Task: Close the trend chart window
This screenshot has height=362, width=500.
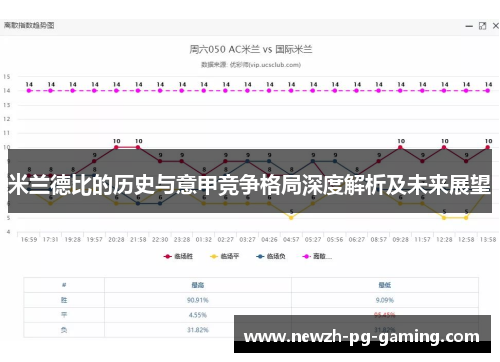Action: tap(496, 26)
